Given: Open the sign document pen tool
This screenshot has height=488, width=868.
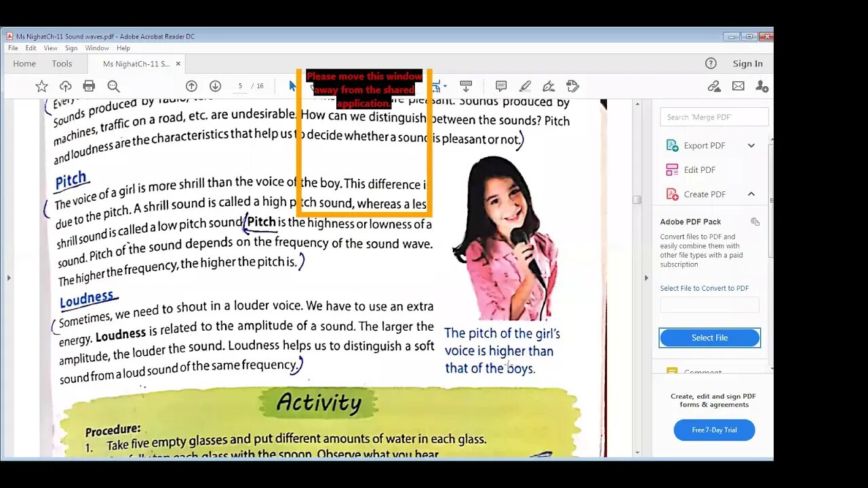Looking at the screenshot, I should click(x=549, y=86).
